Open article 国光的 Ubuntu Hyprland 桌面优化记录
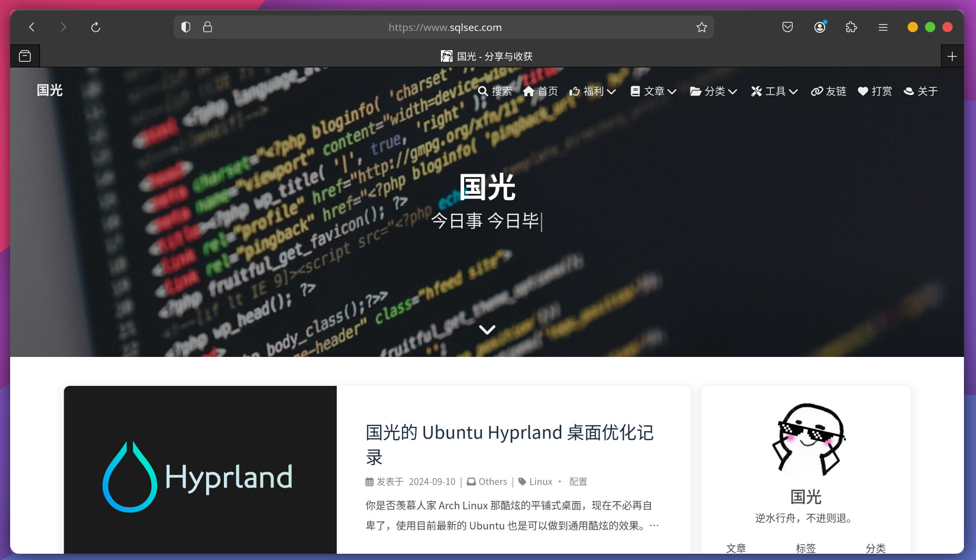976x560 pixels. 509,444
